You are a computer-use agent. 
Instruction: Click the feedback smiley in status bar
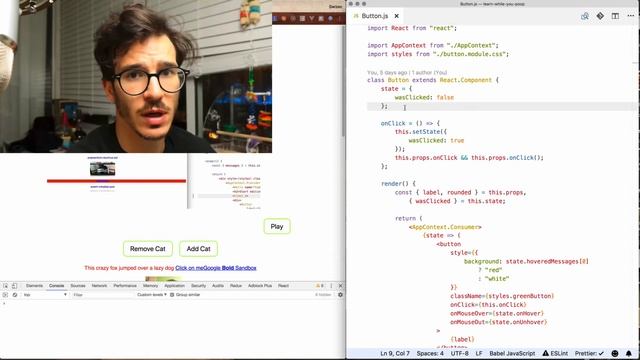click(615, 353)
